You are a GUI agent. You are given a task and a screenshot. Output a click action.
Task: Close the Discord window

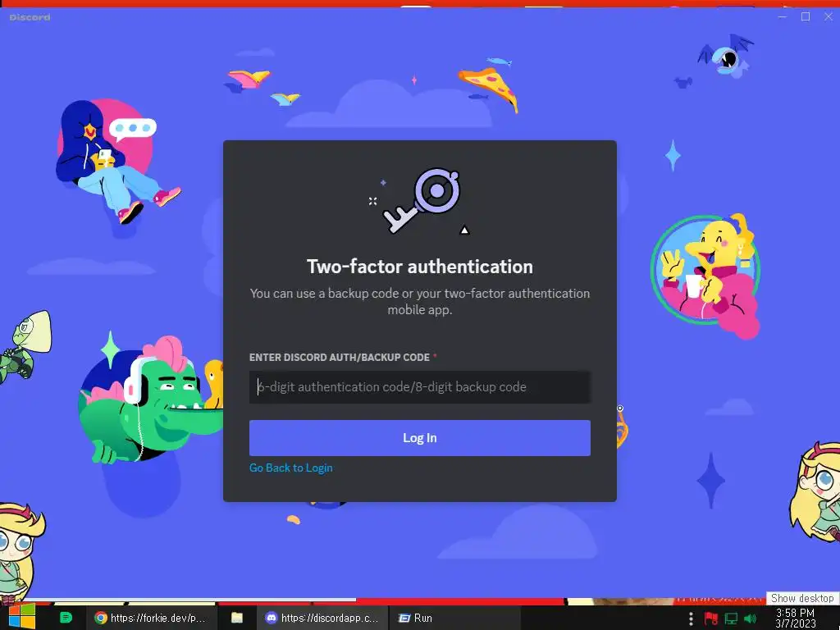[x=829, y=16]
